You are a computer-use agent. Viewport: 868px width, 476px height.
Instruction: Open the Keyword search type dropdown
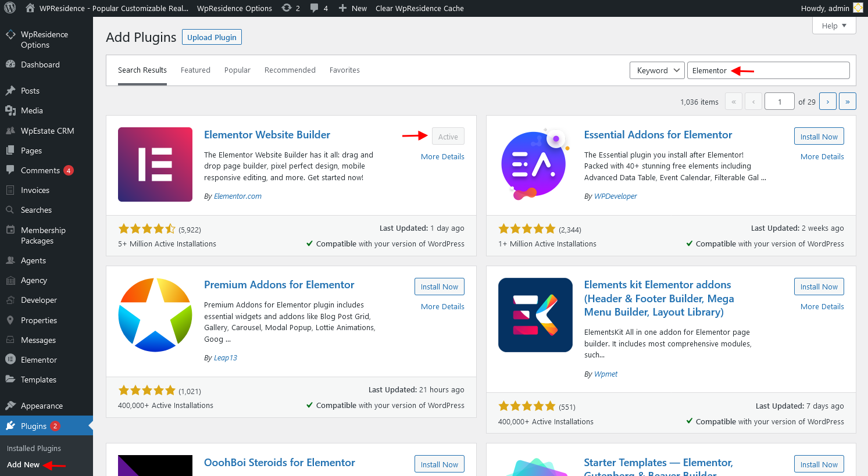click(657, 70)
